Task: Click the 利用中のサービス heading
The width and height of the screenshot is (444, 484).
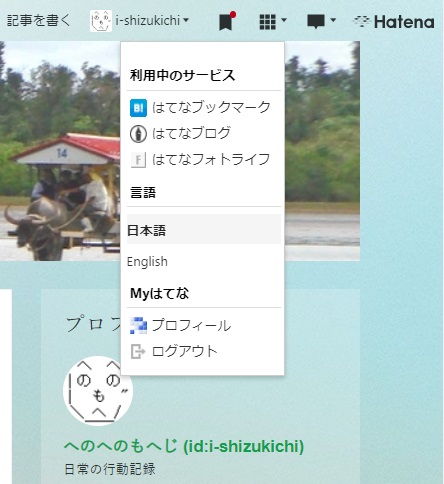Action: tap(183, 75)
